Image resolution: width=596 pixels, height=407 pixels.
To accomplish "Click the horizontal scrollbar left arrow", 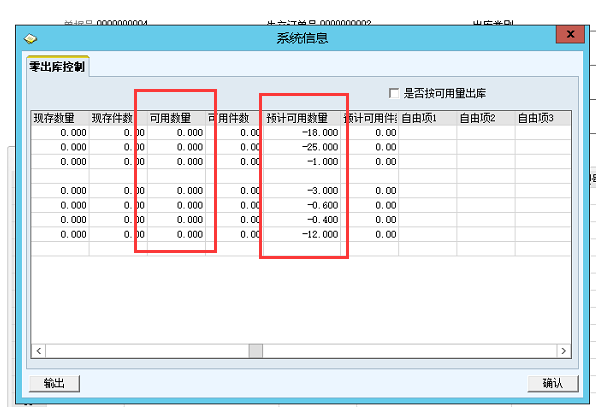I will [38, 351].
